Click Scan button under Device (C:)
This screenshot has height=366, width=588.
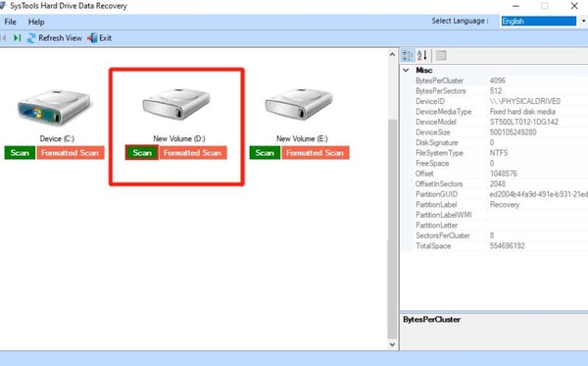pyautogui.click(x=20, y=153)
